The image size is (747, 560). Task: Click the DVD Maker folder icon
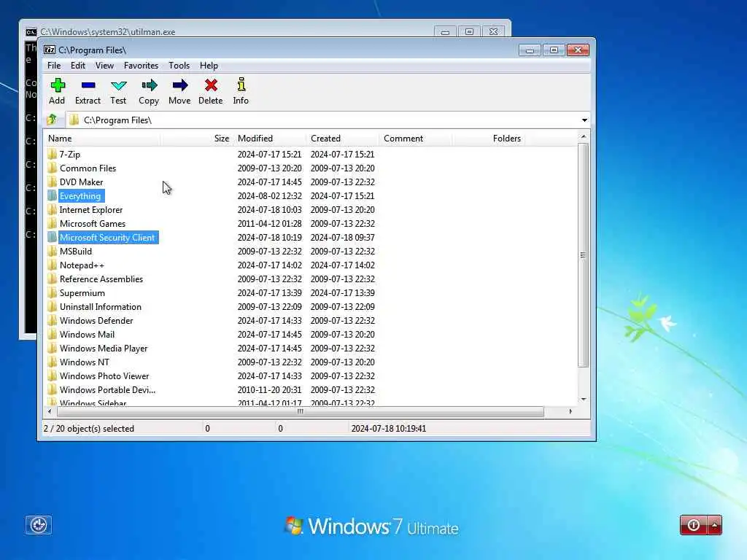click(x=53, y=182)
